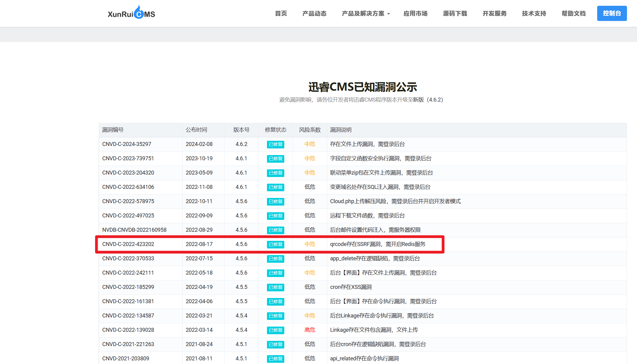Click the 迅睿CMS已知漏洞公示 page heading
Viewport: 637px width, 364px height.
click(x=363, y=87)
